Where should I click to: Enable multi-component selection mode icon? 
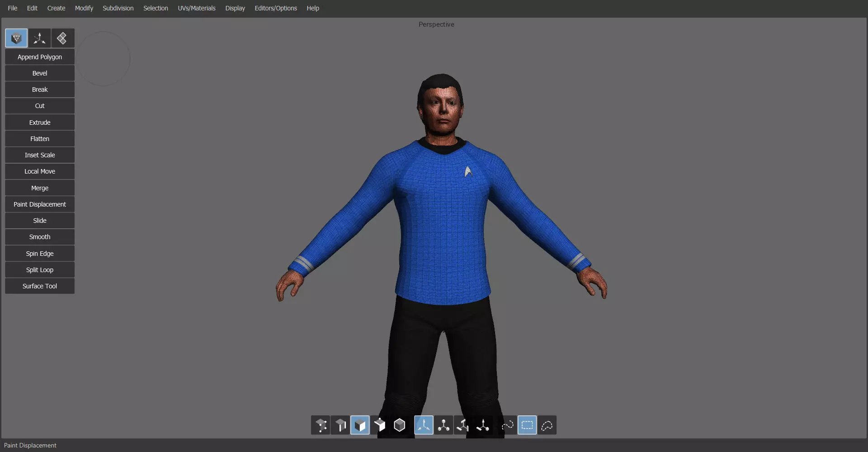380,425
